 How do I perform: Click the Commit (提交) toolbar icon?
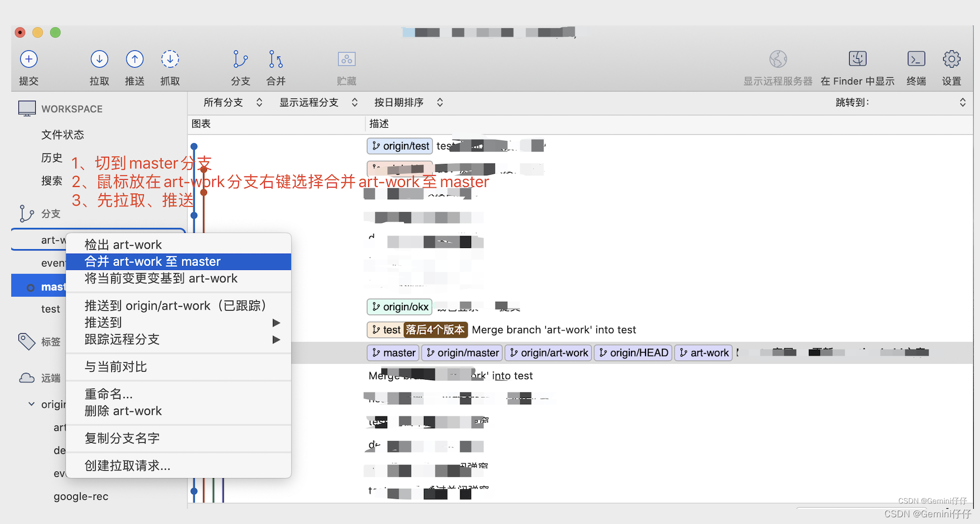click(x=29, y=59)
